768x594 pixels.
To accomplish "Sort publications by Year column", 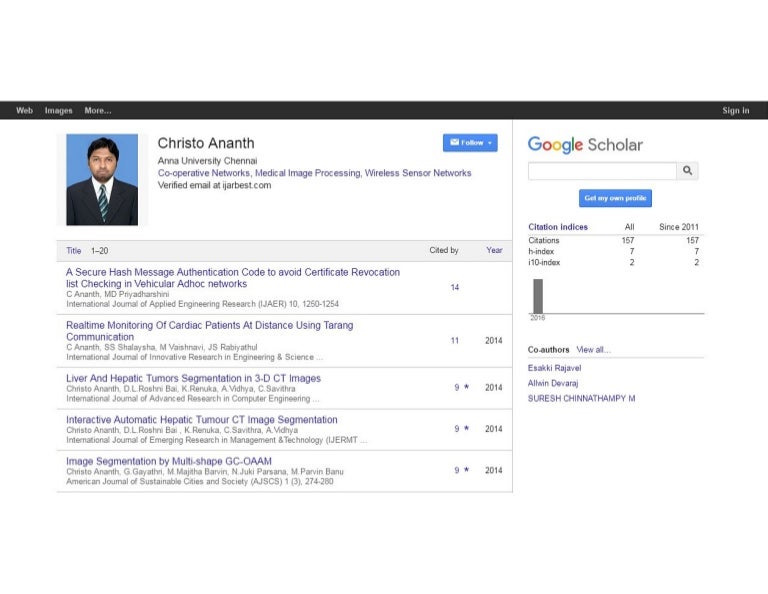I will click(x=494, y=251).
